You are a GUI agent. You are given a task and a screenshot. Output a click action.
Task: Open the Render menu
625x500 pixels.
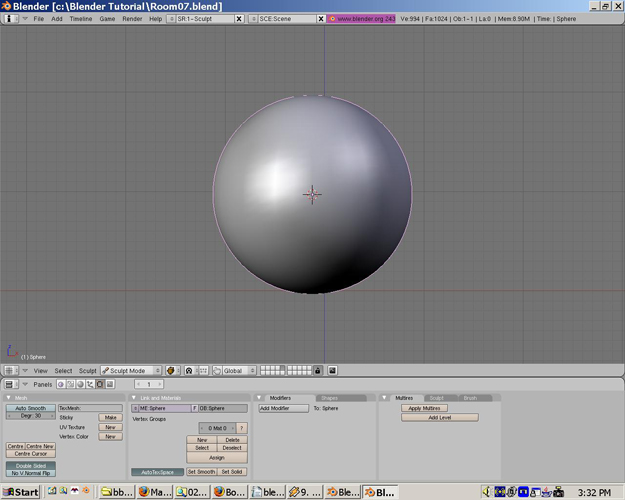pos(132,19)
